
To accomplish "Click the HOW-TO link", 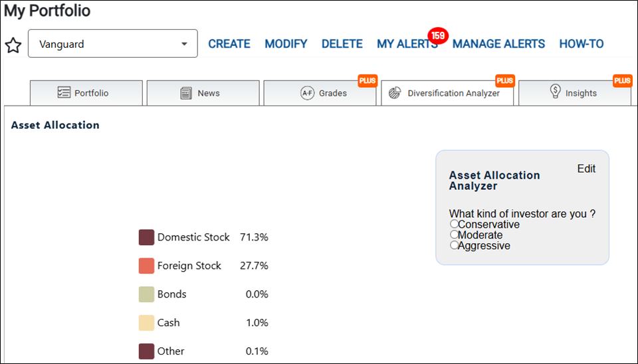I will click(581, 44).
